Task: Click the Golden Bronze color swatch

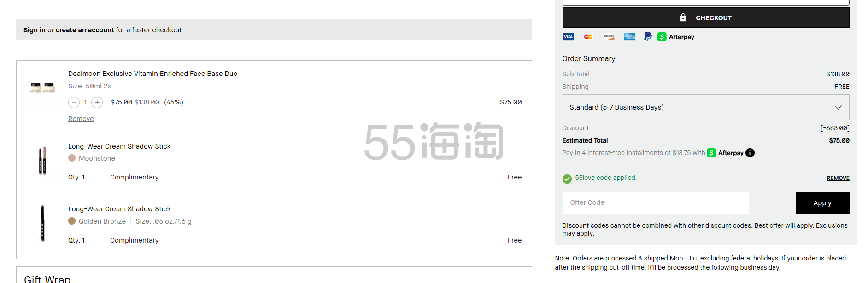Action: click(x=72, y=221)
